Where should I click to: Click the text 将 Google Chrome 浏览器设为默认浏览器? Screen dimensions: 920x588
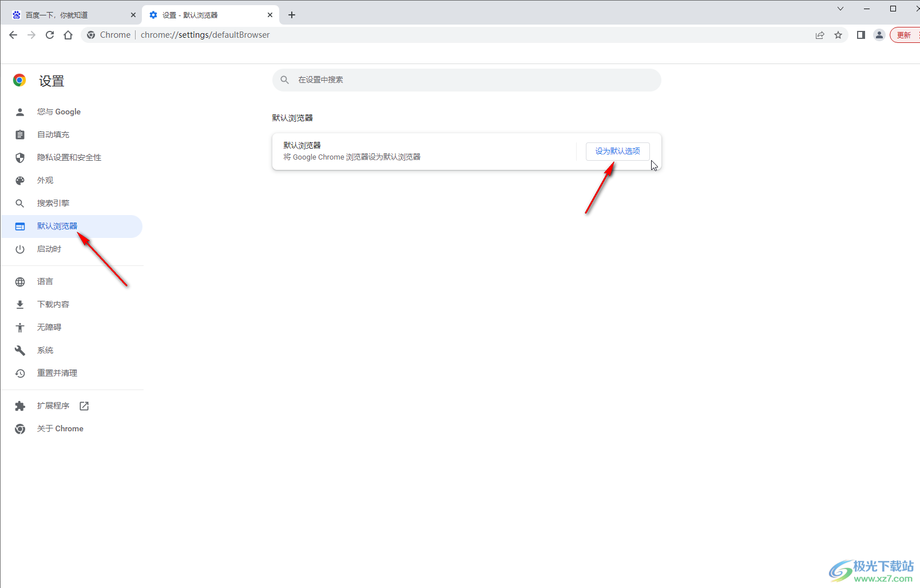[352, 157]
